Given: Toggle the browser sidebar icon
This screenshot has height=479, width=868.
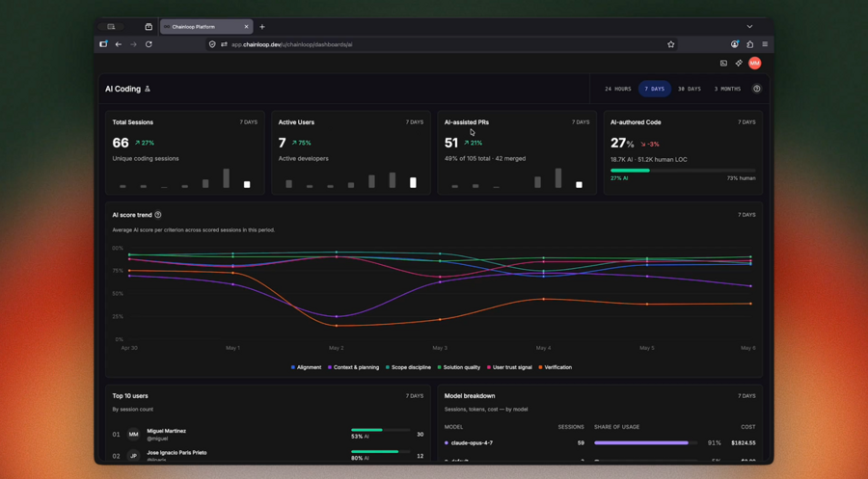Looking at the screenshot, I should click(x=103, y=44).
